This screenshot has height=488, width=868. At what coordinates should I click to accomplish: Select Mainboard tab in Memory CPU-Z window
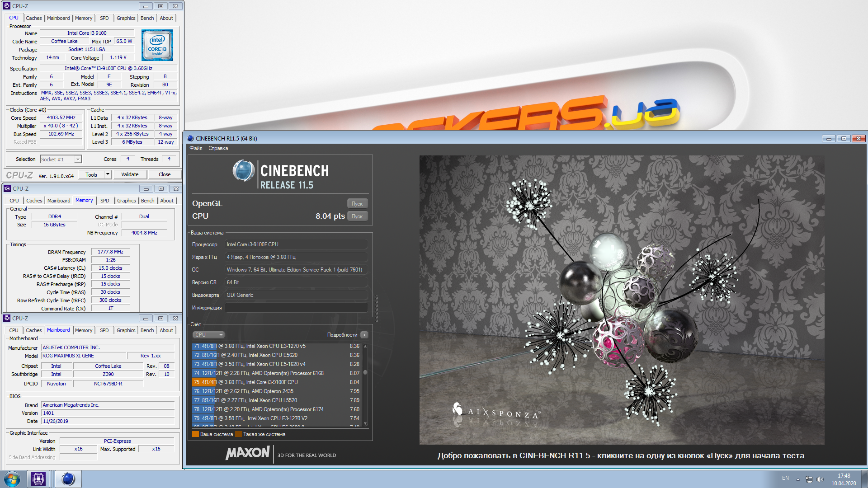click(59, 201)
